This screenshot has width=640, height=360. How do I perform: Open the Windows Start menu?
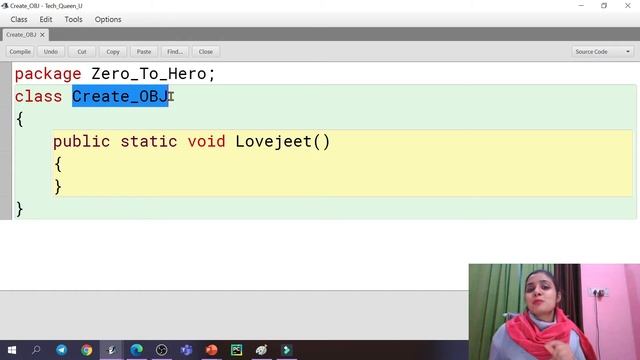[x=11, y=350]
